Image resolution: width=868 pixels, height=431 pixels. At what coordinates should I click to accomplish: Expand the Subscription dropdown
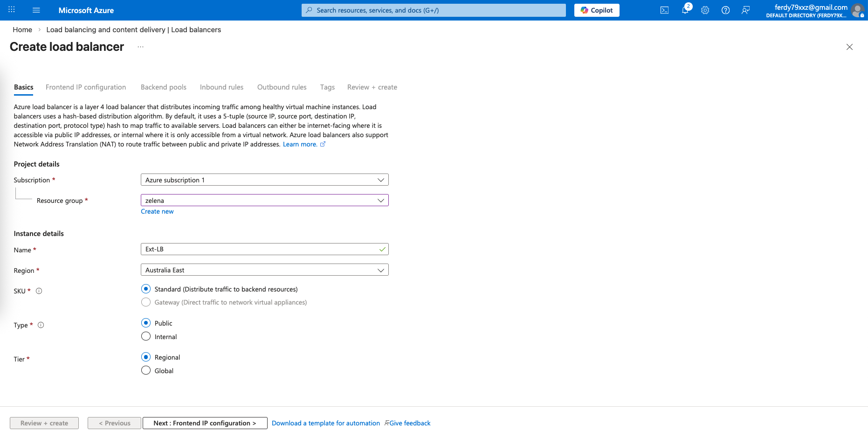[264, 180]
